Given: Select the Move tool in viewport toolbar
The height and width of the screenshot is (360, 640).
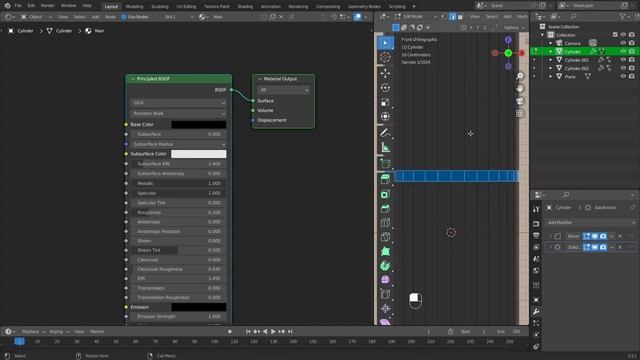Looking at the screenshot, I should point(385,73).
